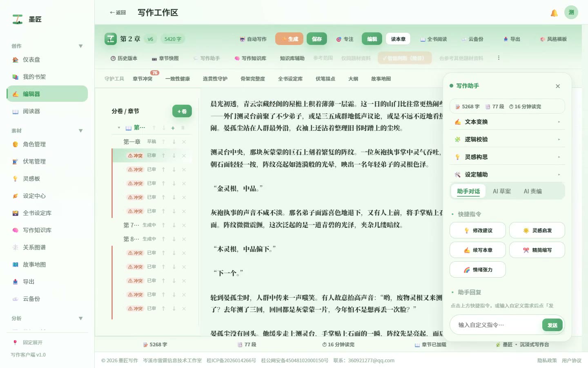Toggle 专注 focus mode
This screenshot has height=368, width=588.
coord(345,39)
